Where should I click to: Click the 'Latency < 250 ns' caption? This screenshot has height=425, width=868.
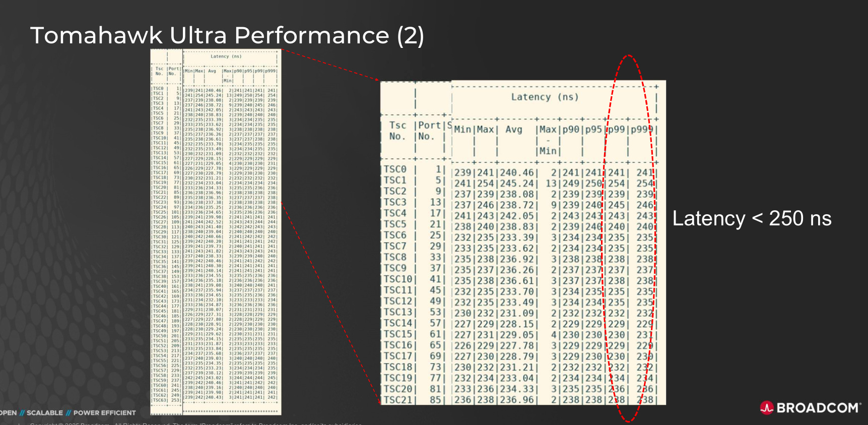pos(752,219)
